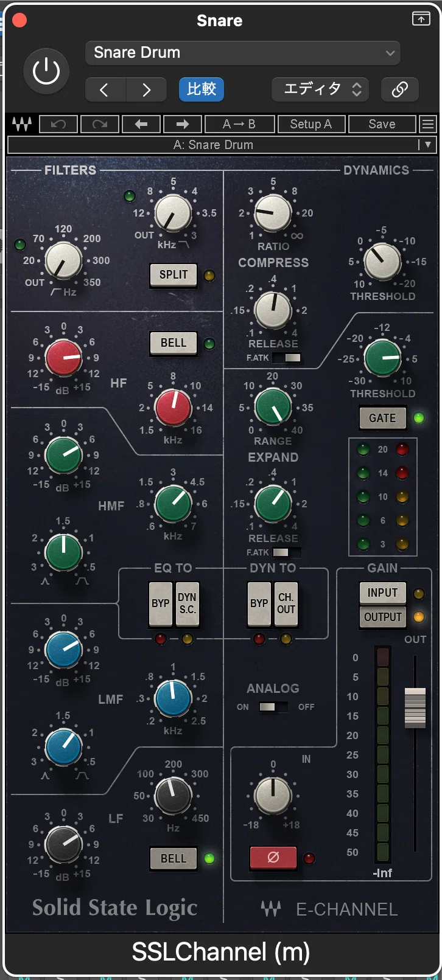Click the Save button

[x=382, y=124]
